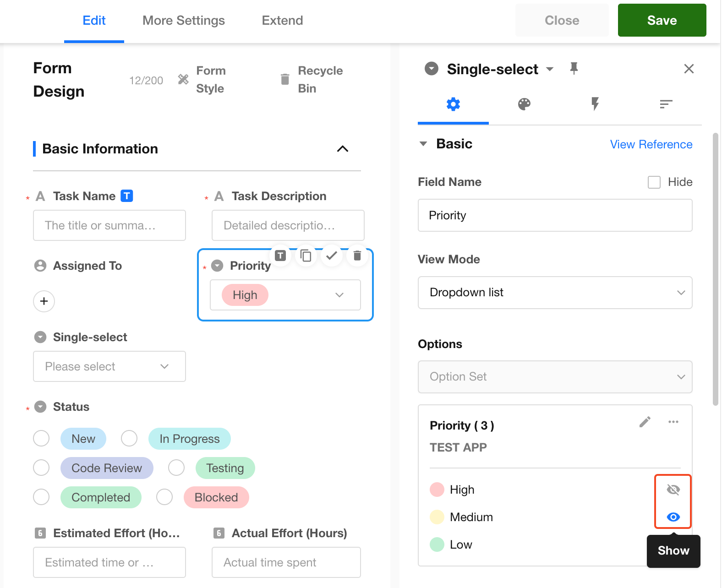This screenshot has height=588, width=722.
Task: Open the palette style settings tab
Action: [x=524, y=104]
